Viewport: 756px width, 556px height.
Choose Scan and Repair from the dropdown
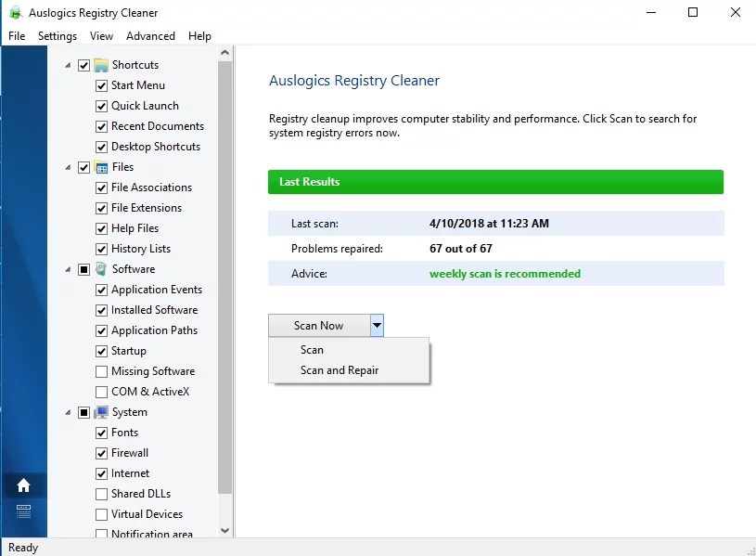point(340,370)
